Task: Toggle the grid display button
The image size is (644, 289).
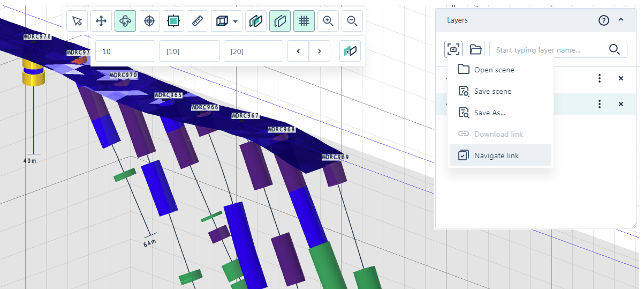Action: (304, 21)
